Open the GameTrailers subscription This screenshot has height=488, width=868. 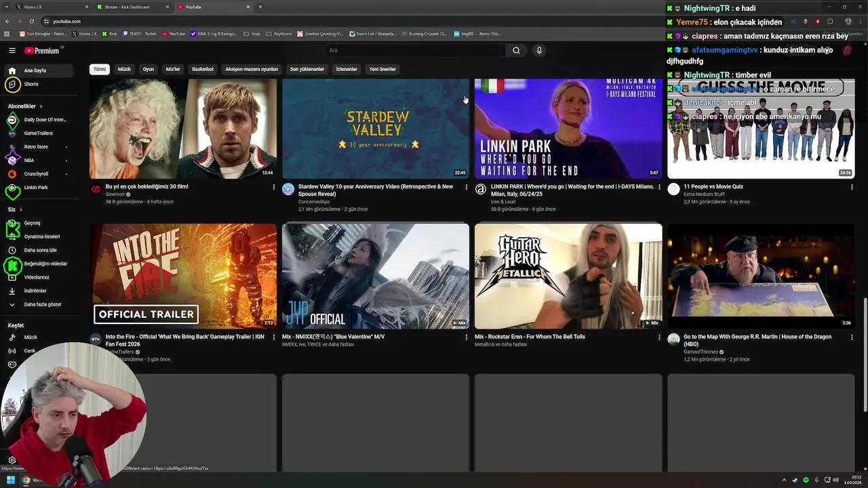point(38,134)
